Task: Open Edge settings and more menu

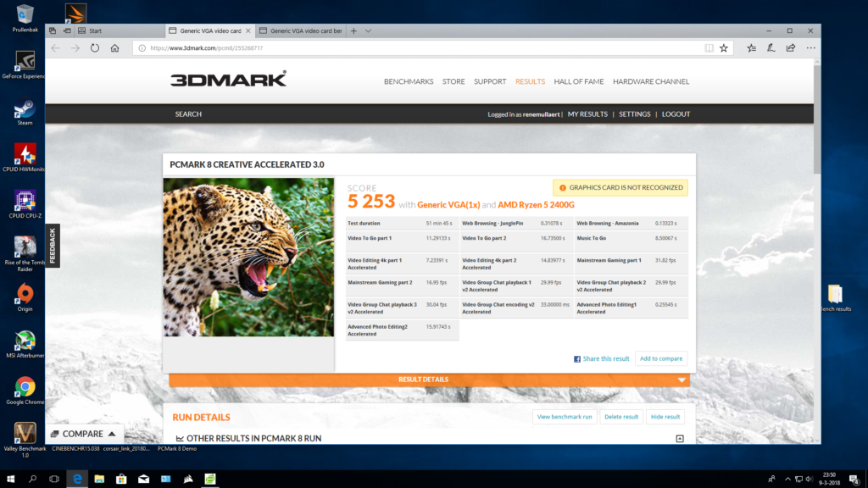Action: [810, 48]
